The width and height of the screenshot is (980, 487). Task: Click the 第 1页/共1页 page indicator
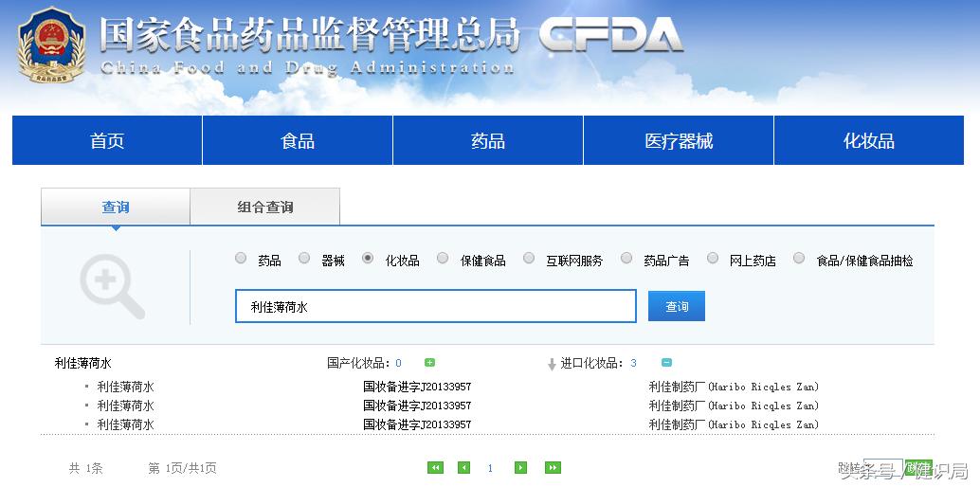[183, 468]
